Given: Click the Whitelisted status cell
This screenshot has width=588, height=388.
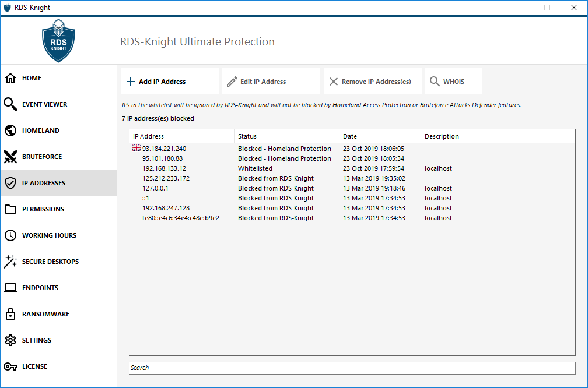Looking at the screenshot, I should coord(255,168).
